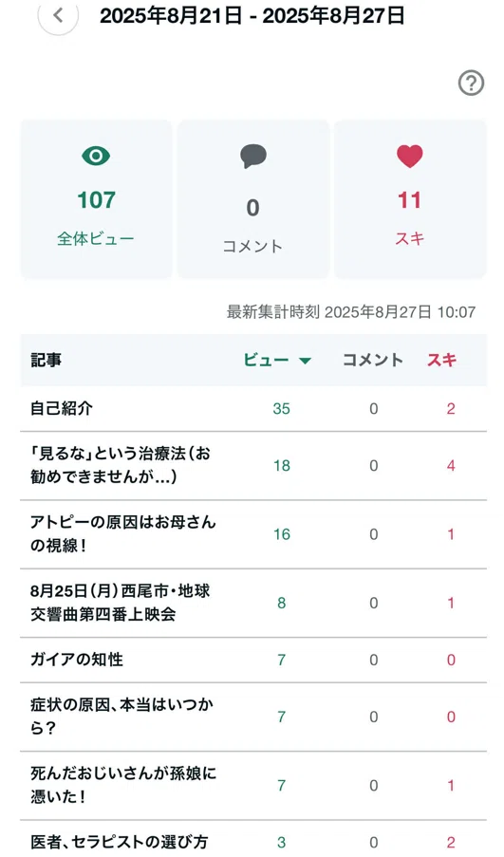Image resolution: width=504 pixels, height=857 pixels.
Task: Go back to previous week arrow
Action: pyautogui.click(x=58, y=15)
